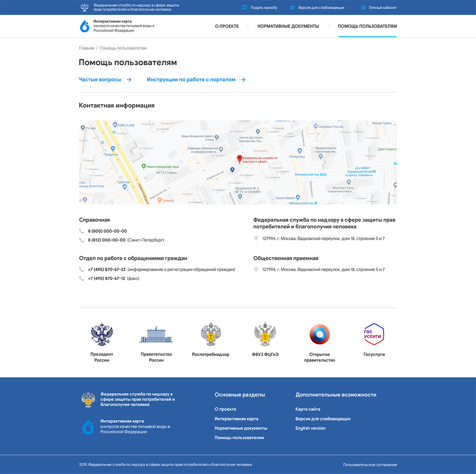This screenshot has width=476, height=474.
Task: Click the dark blue marker pin on the map
Action: (232, 170)
